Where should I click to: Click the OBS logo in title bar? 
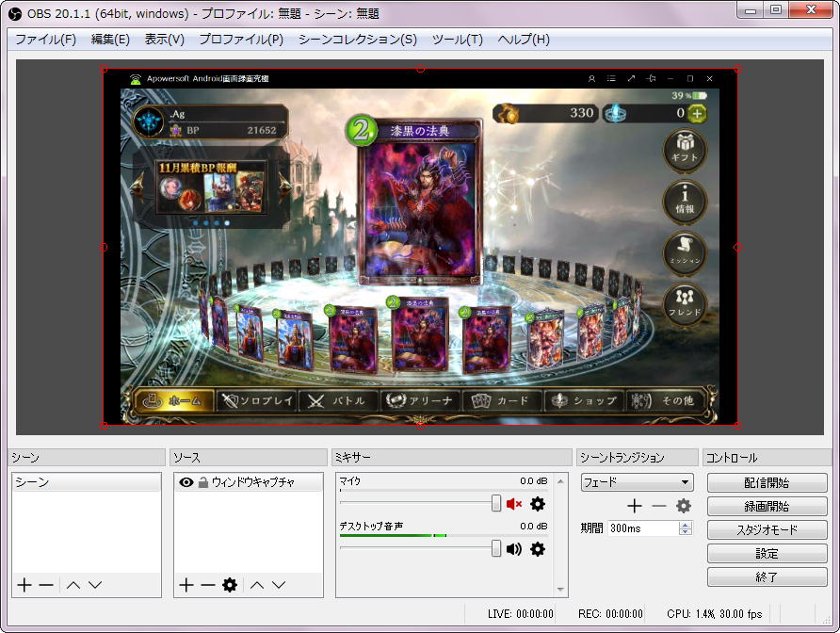(15, 13)
